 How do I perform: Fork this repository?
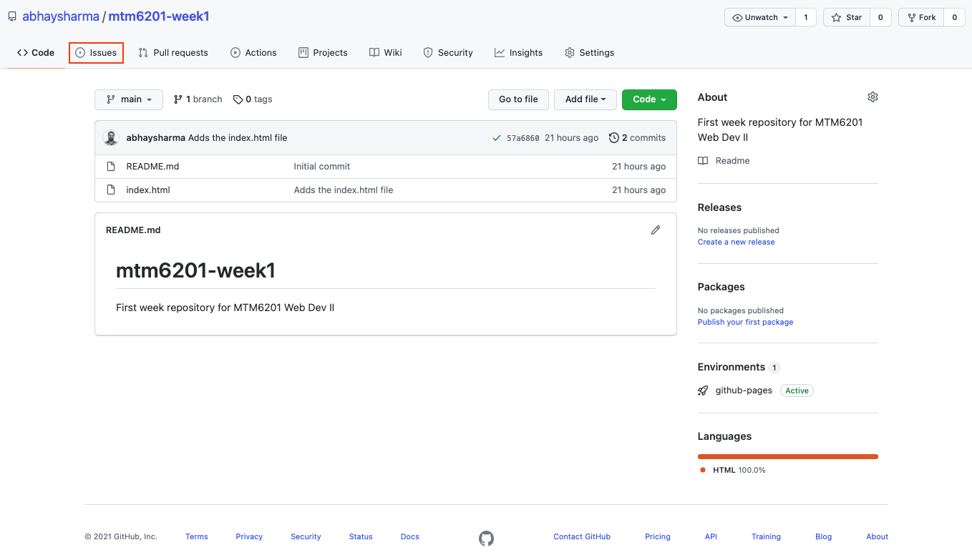(x=921, y=18)
